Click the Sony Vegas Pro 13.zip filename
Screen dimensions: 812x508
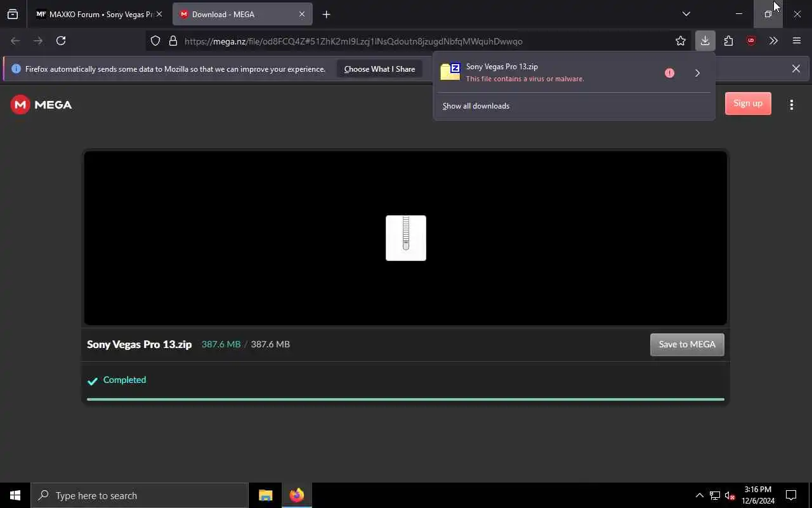coord(139,344)
